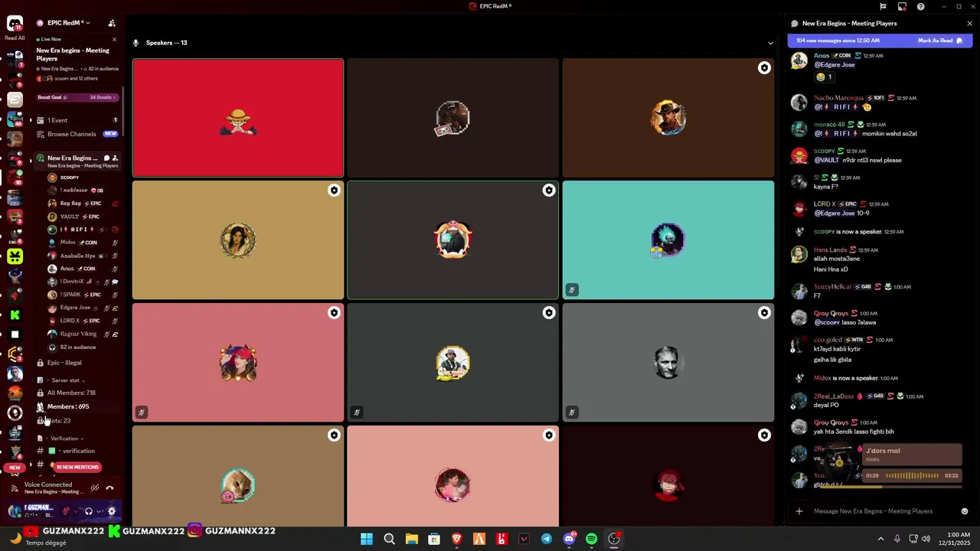Open the help question mark icon

point(920,7)
